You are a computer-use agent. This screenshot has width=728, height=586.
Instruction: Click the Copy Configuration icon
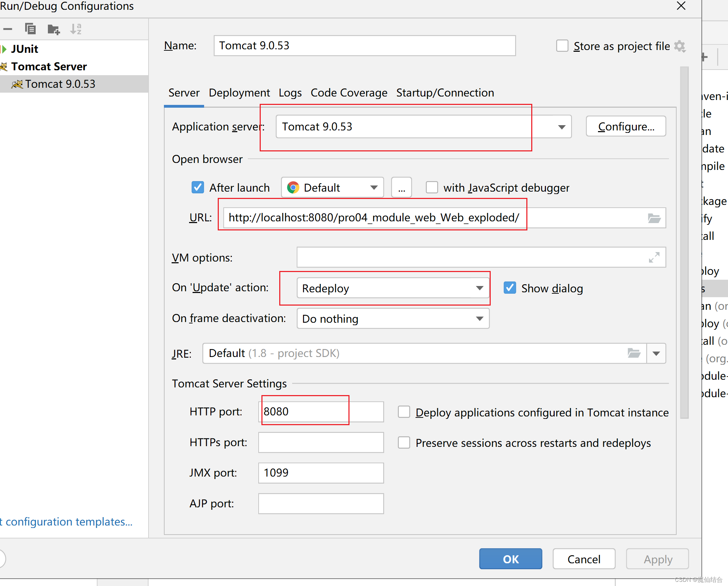(x=30, y=29)
